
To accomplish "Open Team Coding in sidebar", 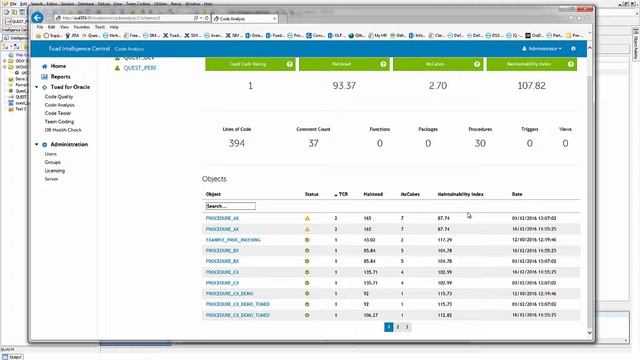I will pos(59,122).
